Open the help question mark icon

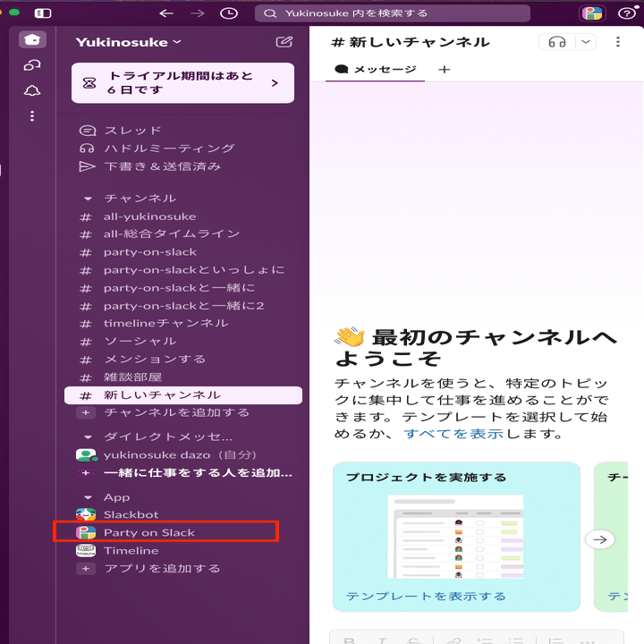[627, 13]
